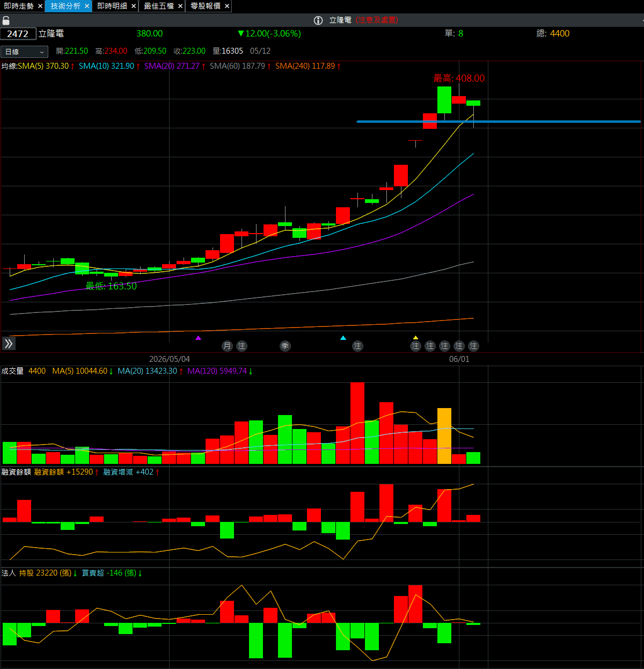The width and height of the screenshot is (644, 669).
Task: Click the stock code field showing 2472
Action: click(18, 34)
